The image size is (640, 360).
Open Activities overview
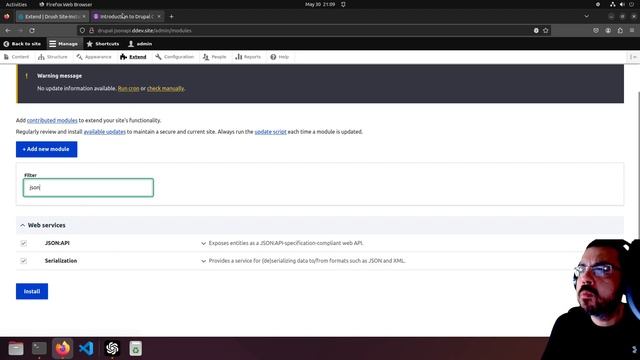(x=16, y=4)
